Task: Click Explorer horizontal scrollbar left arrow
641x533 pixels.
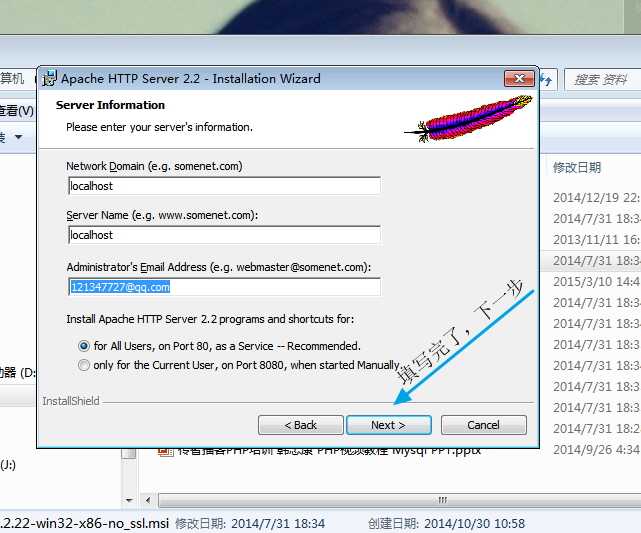Action: pos(148,500)
